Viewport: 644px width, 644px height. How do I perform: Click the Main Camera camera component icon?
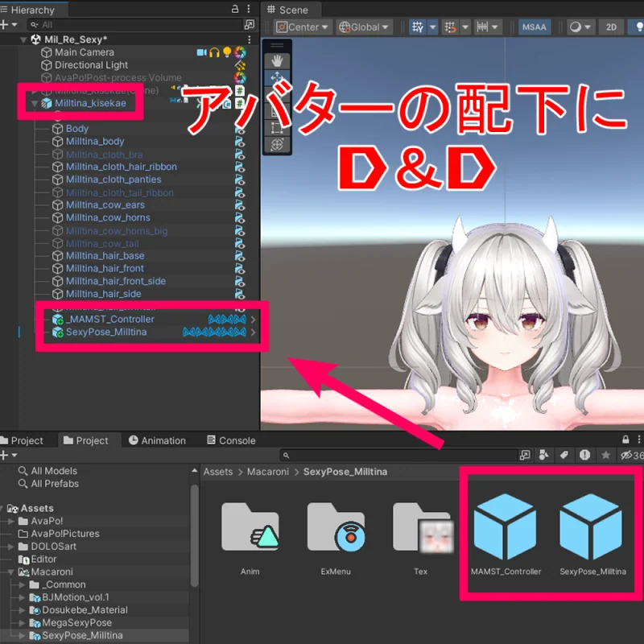(x=202, y=52)
